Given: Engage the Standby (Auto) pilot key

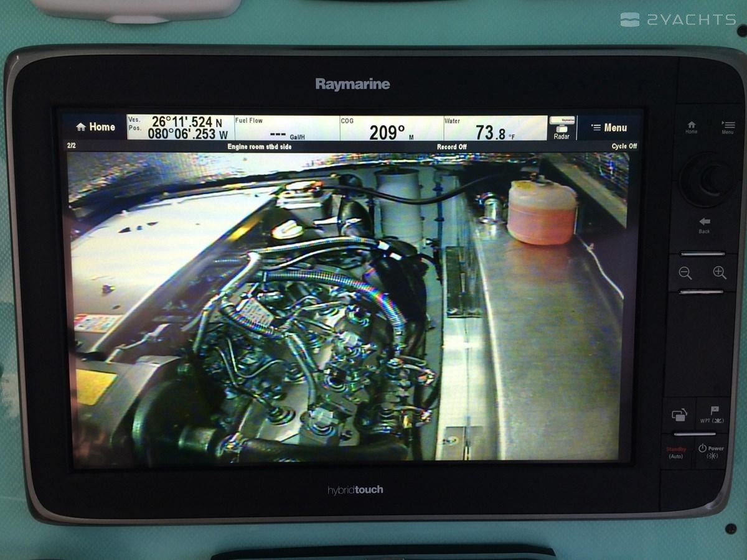Looking at the screenshot, I should point(677,452).
